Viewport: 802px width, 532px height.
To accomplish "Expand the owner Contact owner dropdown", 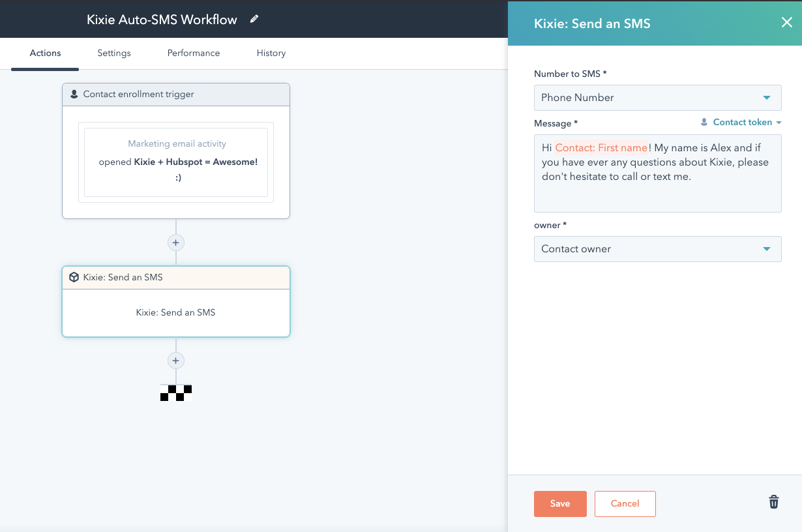I will point(657,249).
